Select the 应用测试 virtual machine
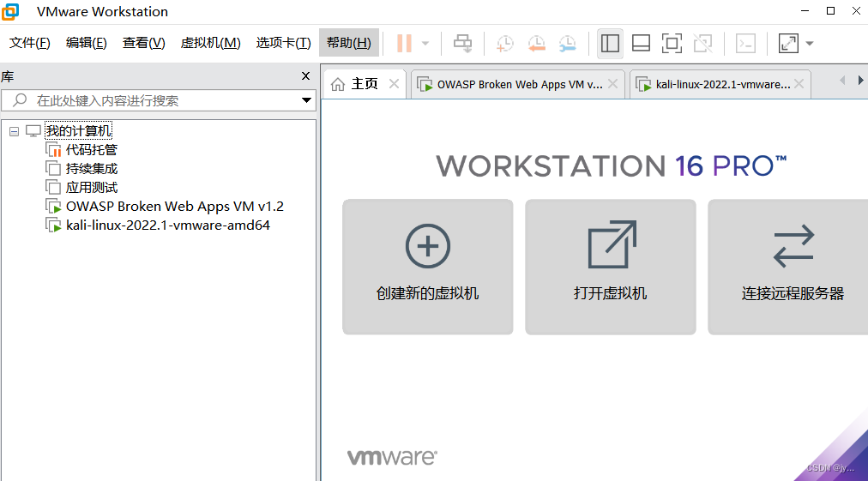This screenshot has height=481, width=868. (91, 188)
